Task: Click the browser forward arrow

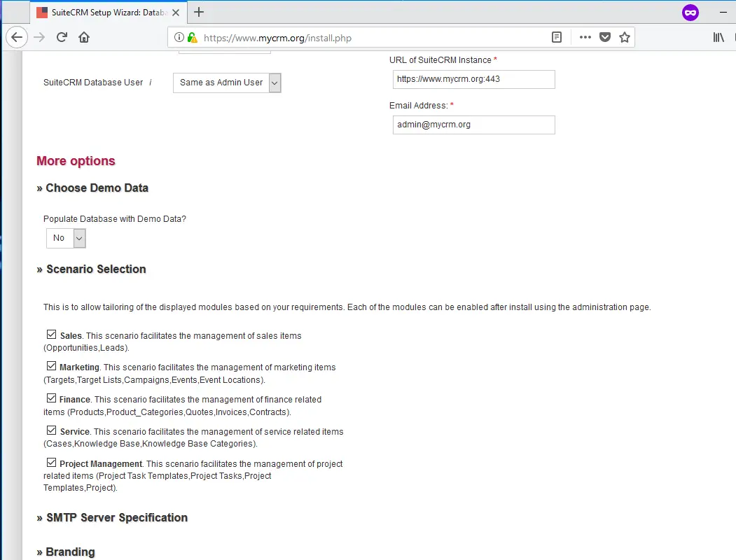Action: pos(39,37)
